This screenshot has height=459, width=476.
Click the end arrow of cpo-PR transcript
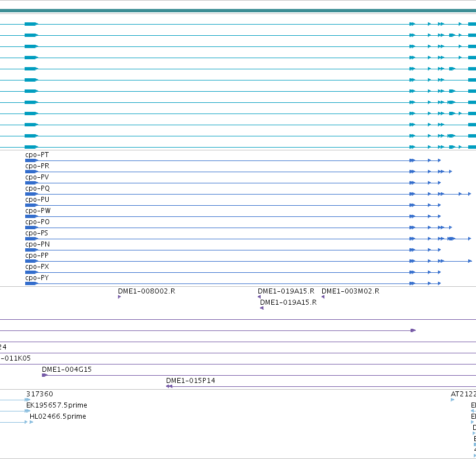450,172
